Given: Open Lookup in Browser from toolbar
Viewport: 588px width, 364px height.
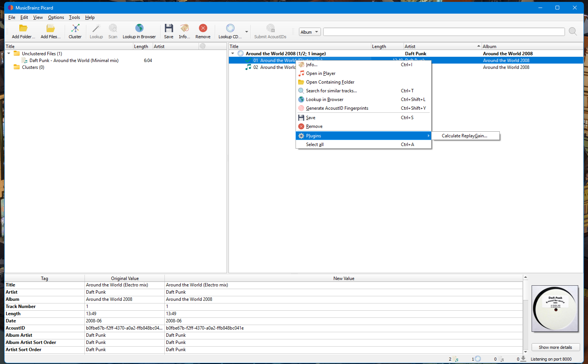Looking at the screenshot, I should 139,29.
